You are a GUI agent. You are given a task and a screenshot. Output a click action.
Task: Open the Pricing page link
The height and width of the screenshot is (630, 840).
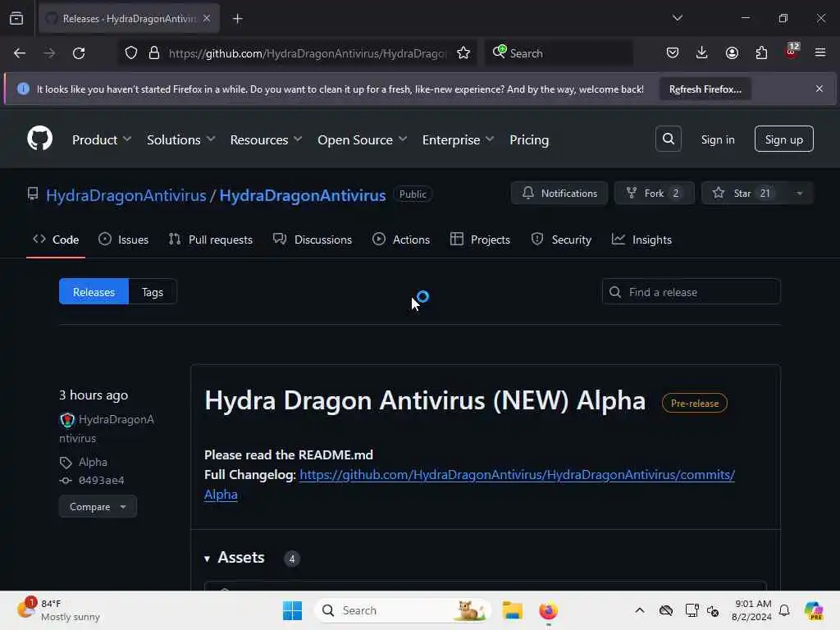click(x=529, y=139)
